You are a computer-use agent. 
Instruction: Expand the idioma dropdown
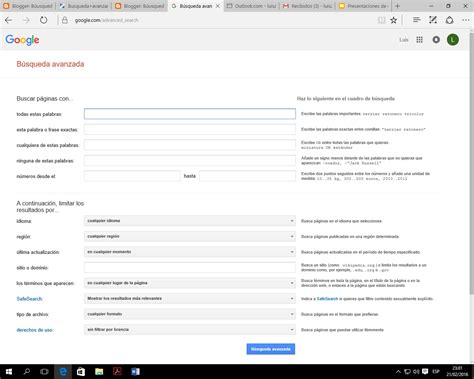(x=190, y=221)
